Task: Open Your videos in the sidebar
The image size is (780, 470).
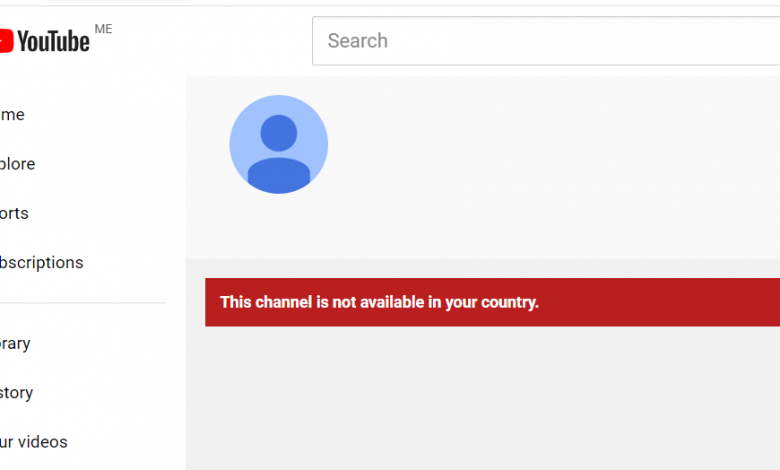Action: point(33,442)
